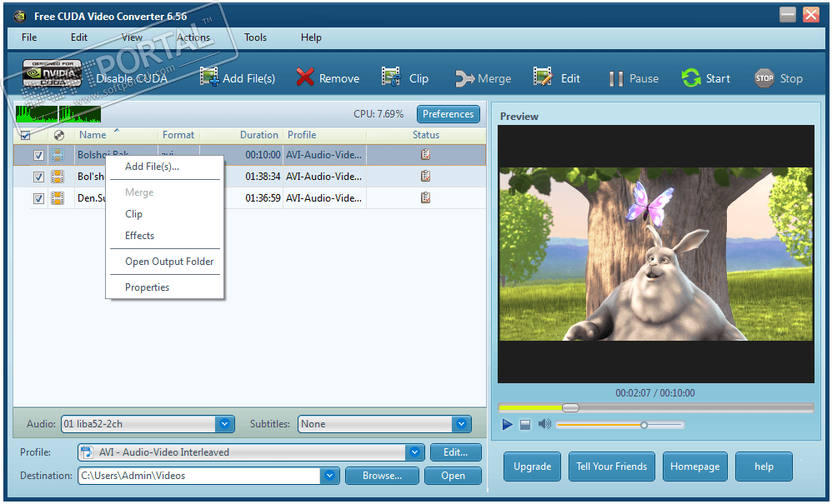This screenshot has height=504, width=832.
Task: Click the profile Edit... button
Action: (456, 452)
